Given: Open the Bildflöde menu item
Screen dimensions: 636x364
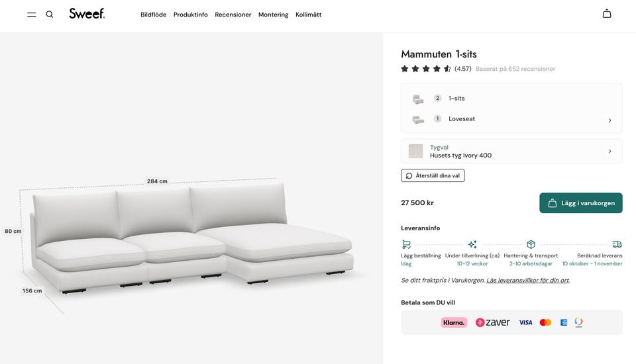Looking at the screenshot, I should [154, 15].
